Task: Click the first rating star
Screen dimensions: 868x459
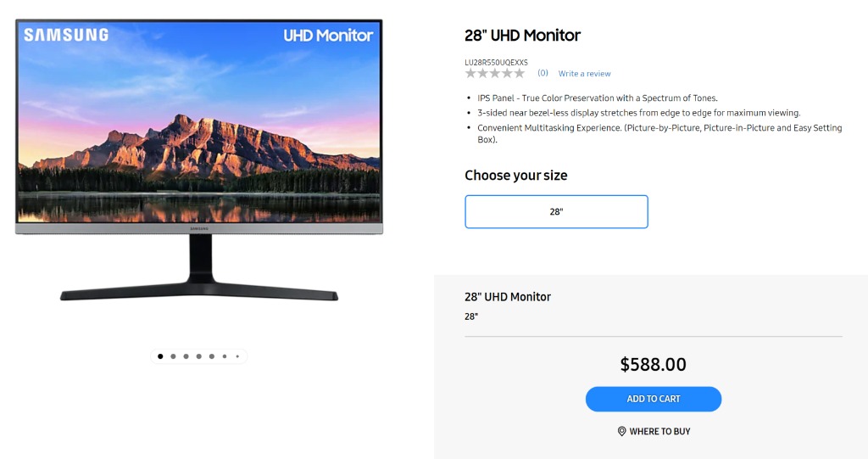Action: (x=470, y=73)
